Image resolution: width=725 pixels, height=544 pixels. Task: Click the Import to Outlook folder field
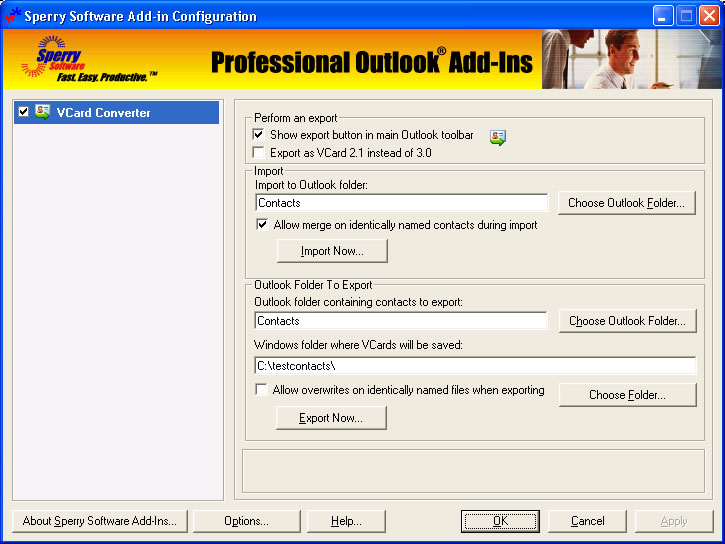pos(401,203)
